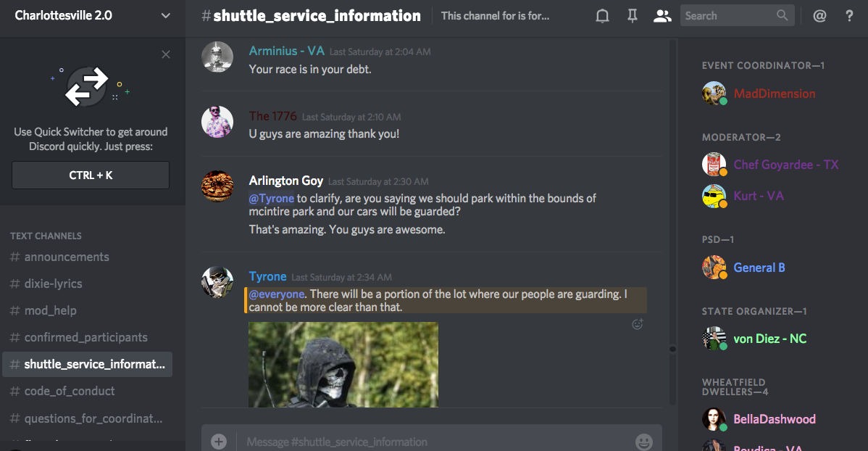Click the emoji picker smiley button

coord(643,442)
